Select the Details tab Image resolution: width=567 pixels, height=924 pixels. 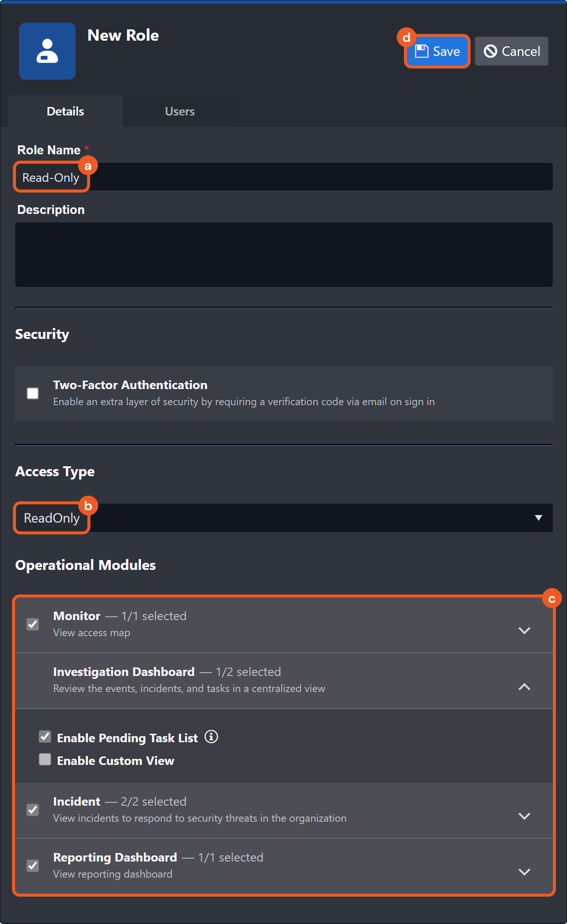tap(65, 111)
